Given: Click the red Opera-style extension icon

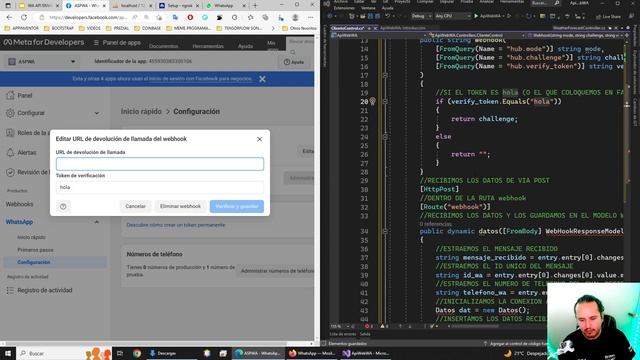Looking at the screenshot, I should (x=190, y=18).
